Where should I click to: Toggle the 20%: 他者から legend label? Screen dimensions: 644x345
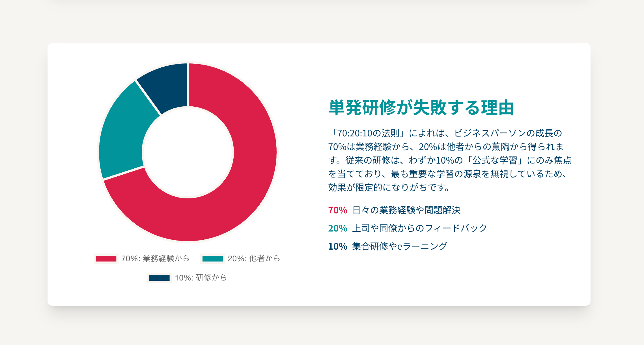coord(254,259)
